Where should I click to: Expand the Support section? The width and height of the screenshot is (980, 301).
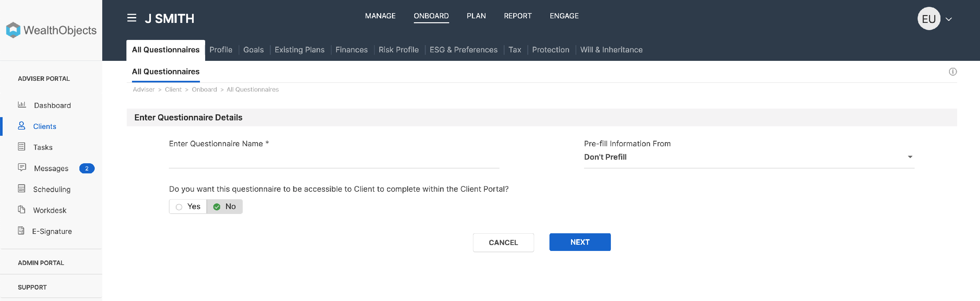point(32,287)
